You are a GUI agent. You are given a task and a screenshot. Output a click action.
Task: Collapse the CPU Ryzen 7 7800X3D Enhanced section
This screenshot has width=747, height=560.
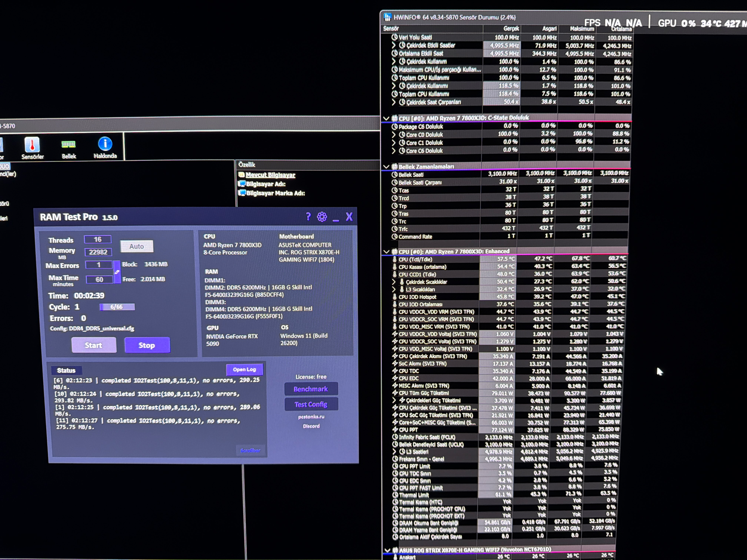tap(386, 252)
